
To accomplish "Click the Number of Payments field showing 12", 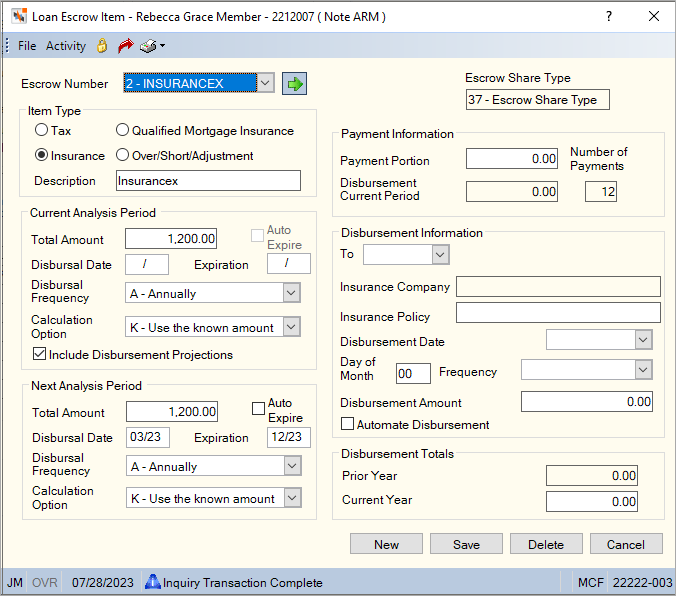I will [601, 191].
